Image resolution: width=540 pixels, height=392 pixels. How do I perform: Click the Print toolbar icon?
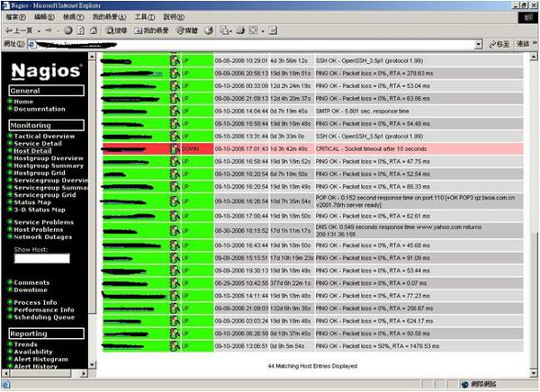click(240, 31)
